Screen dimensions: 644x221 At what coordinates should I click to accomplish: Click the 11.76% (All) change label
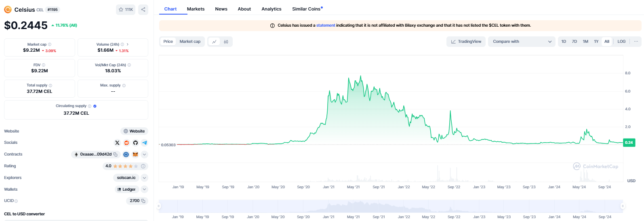point(65,25)
